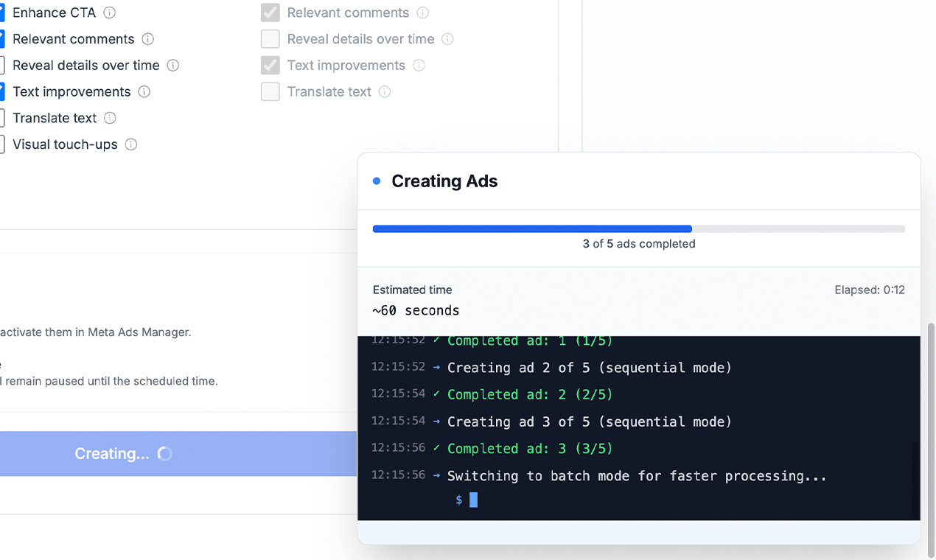Click info icon beside left Text improvements
Image resolution: width=936 pixels, height=560 pixels.
pos(144,92)
